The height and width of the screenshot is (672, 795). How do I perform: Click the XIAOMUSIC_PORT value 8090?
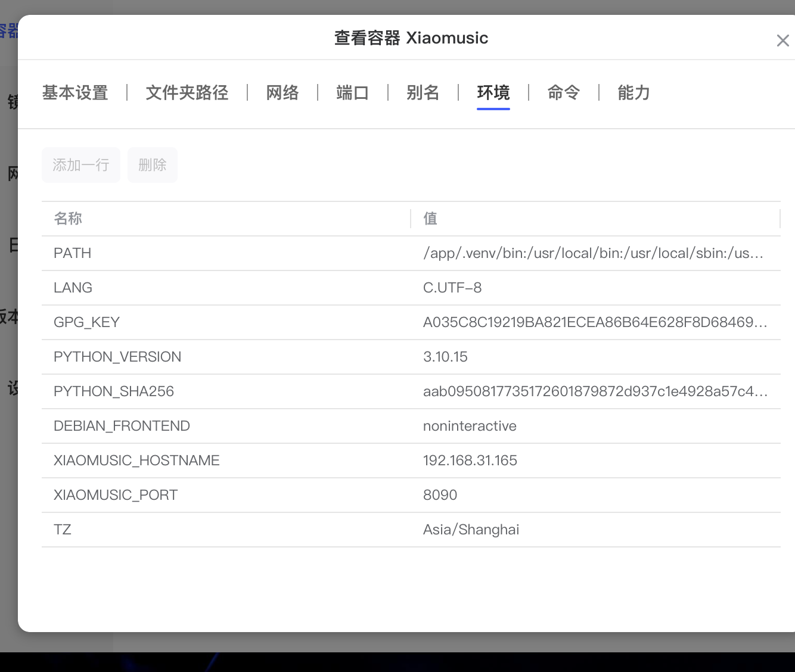coord(440,495)
